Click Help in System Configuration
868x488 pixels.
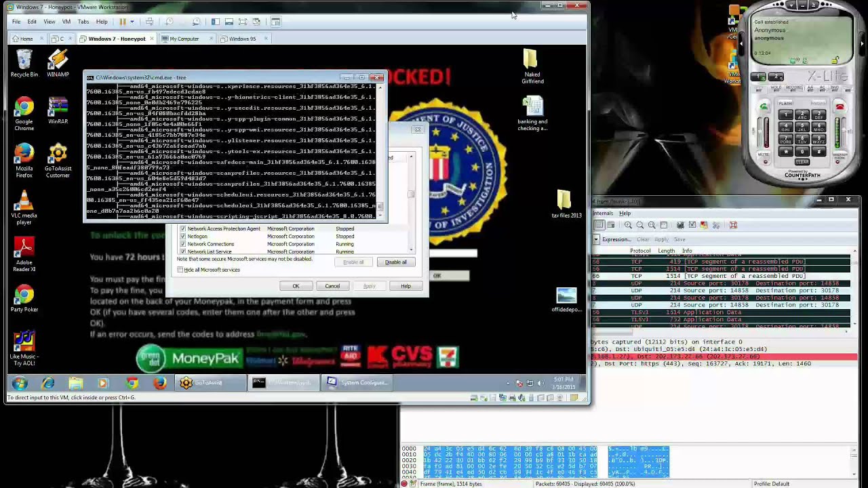[x=406, y=286]
